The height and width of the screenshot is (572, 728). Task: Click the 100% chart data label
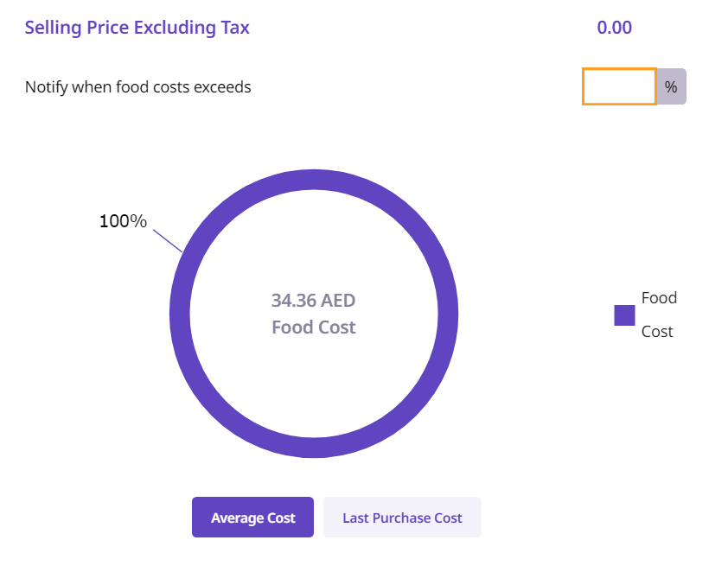pos(123,221)
